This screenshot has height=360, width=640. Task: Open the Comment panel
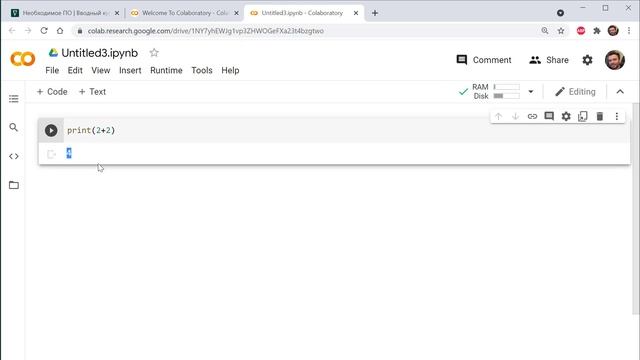(484, 60)
